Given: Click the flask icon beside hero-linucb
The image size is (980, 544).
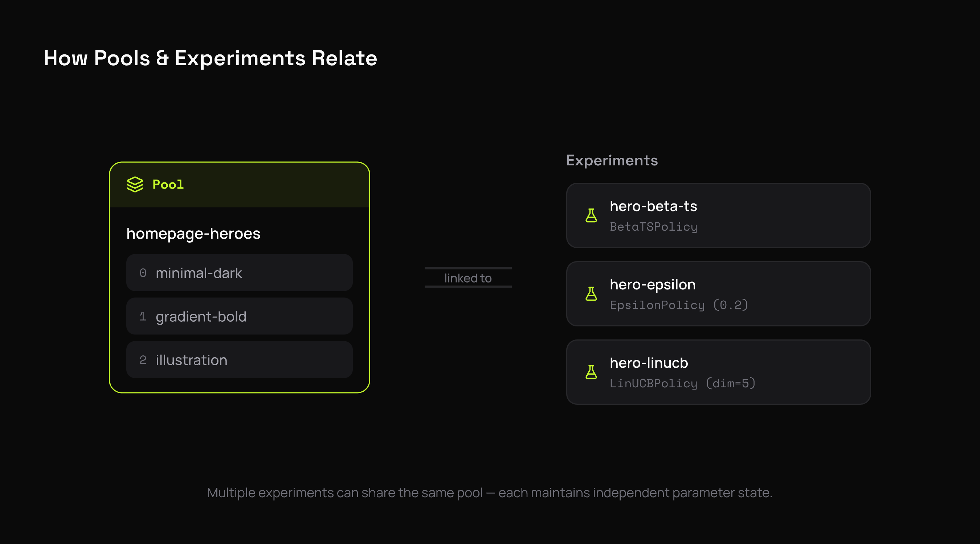Looking at the screenshot, I should click(x=591, y=372).
